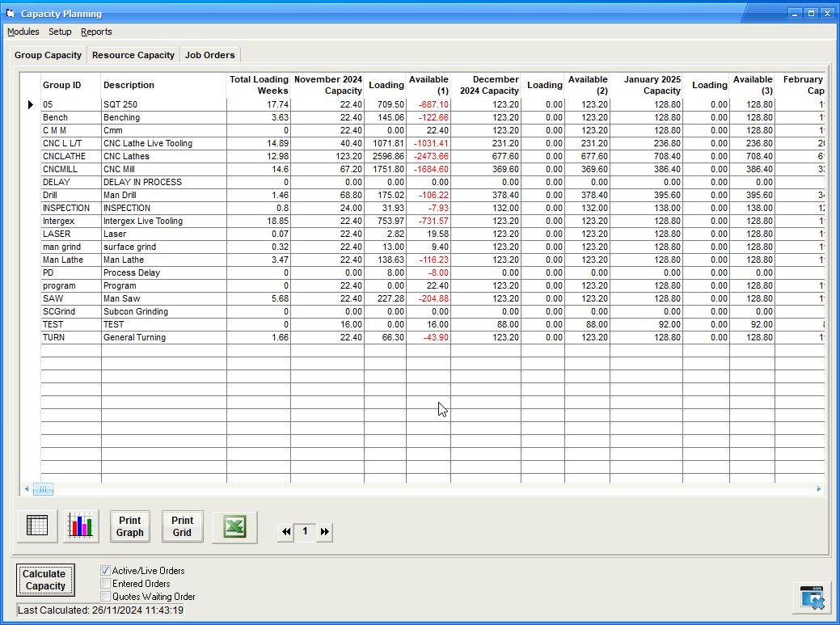Screen dimensions: 840x625
Task: Expand the Setup menu
Action: point(60,32)
